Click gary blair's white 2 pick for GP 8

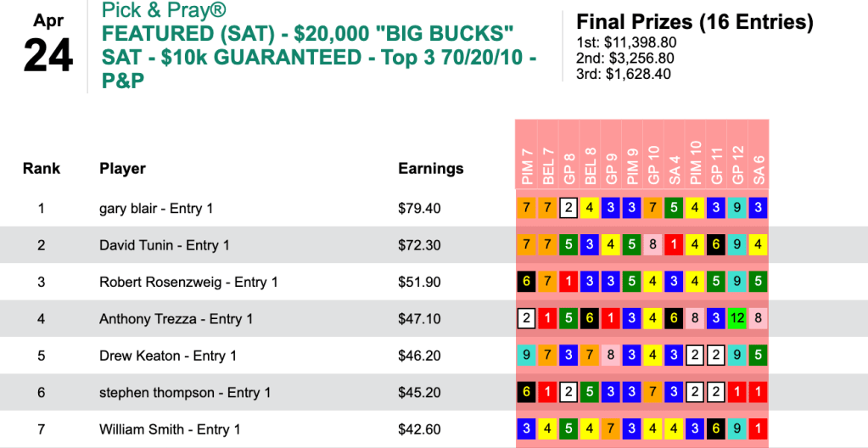(x=568, y=208)
